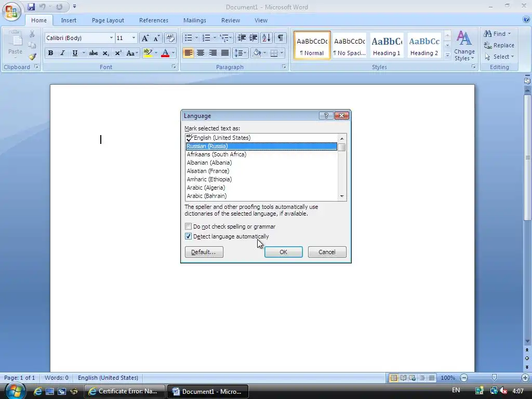This screenshot has height=399, width=532.
Task: Open Internet Explorer from quick launch
Action: click(37, 391)
